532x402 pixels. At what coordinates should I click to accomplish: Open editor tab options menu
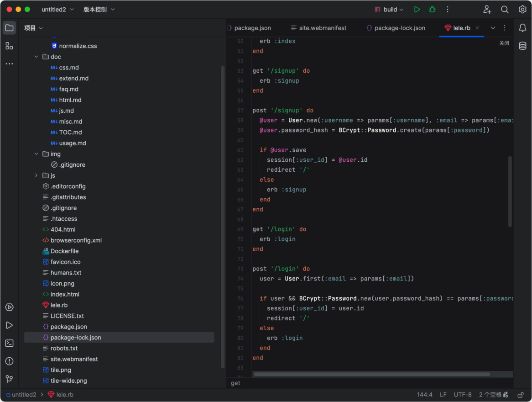(x=505, y=28)
